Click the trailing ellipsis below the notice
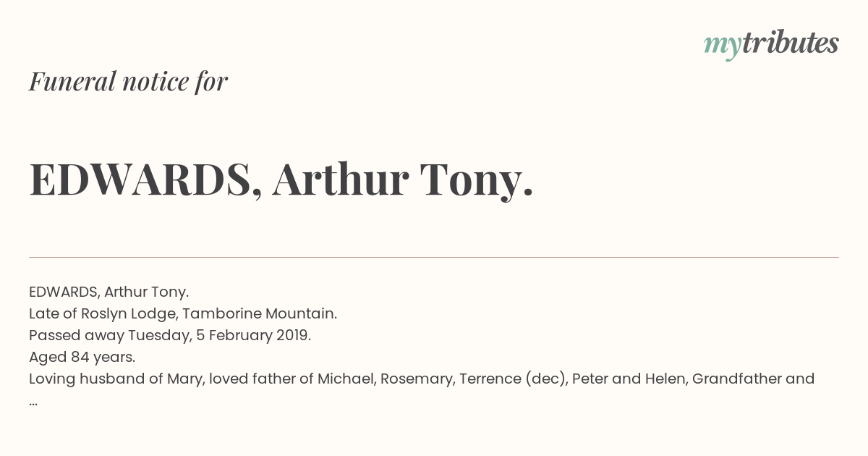Image resolution: width=868 pixels, height=456 pixels. tap(33, 402)
